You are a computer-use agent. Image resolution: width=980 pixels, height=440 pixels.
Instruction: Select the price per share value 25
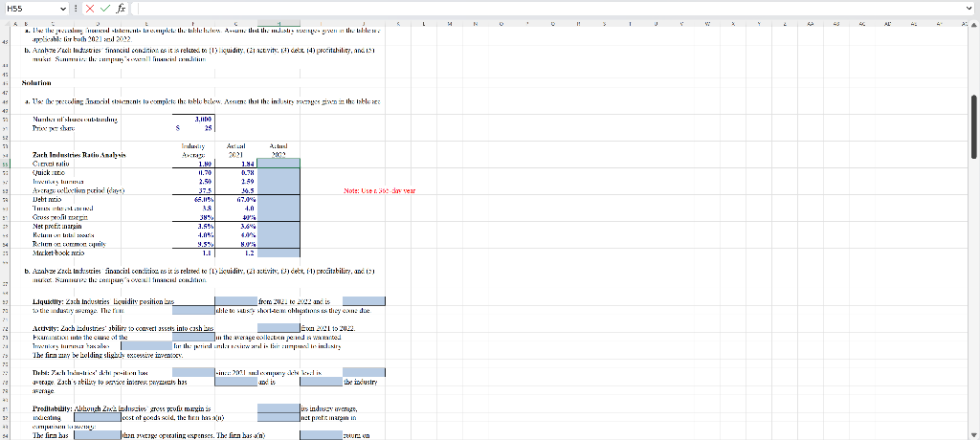tap(194, 128)
